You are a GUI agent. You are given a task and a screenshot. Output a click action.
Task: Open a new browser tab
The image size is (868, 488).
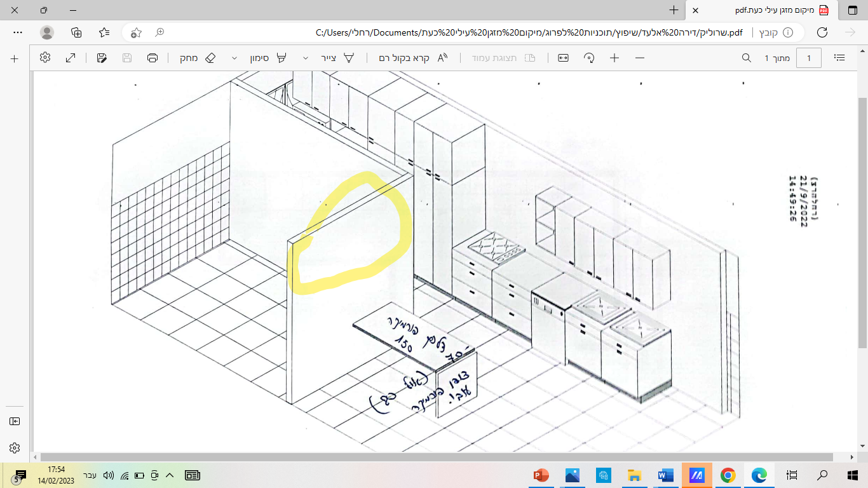point(674,10)
